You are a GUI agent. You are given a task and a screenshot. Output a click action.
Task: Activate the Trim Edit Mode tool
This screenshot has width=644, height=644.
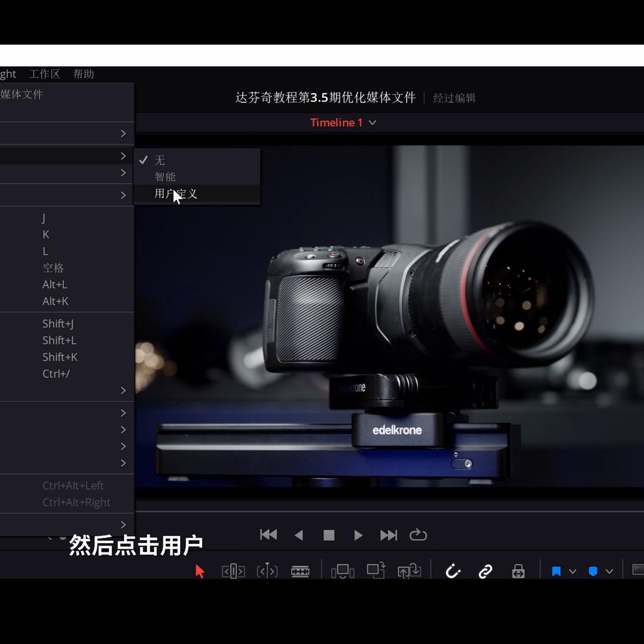(233, 571)
